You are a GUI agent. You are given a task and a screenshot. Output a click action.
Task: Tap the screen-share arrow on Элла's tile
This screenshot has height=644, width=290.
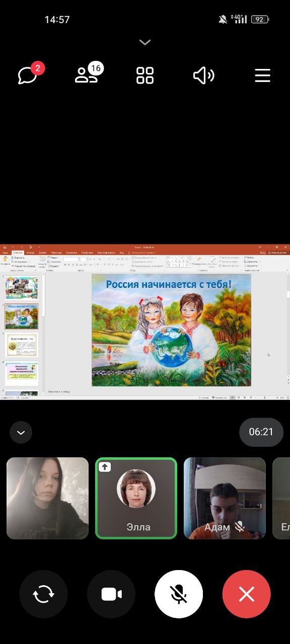104,467
